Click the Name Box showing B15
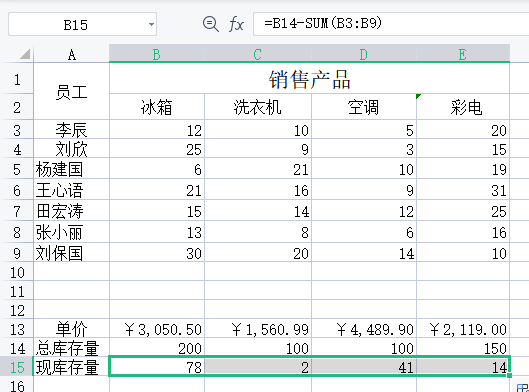 coord(82,24)
